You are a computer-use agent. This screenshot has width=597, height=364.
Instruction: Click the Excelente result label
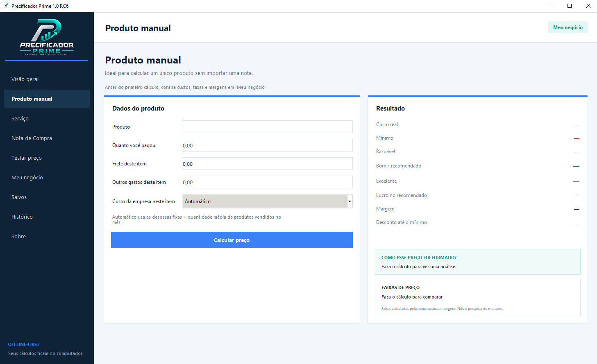[x=386, y=181]
